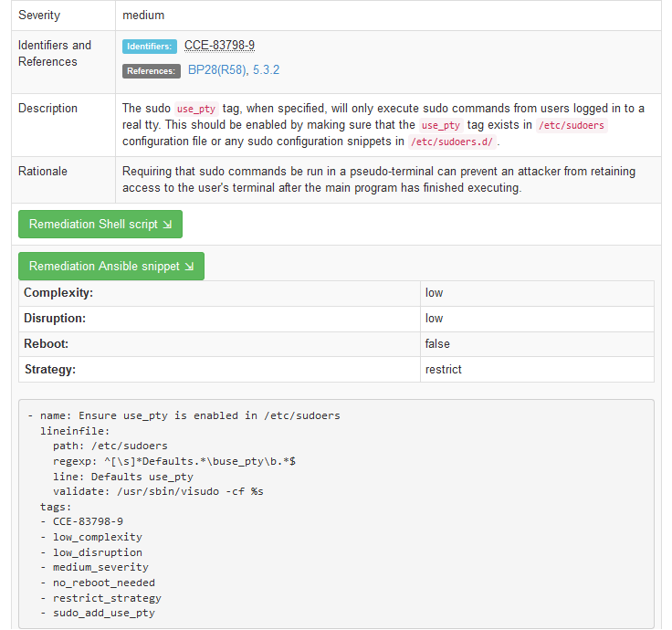Click the gray References badge
This screenshot has width=672, height=630.
click(151, 71)
